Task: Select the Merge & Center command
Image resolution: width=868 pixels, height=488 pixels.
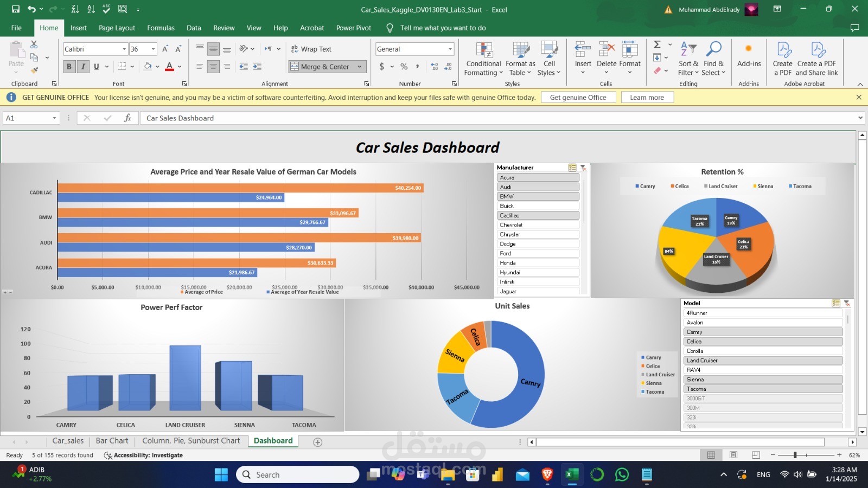Action: click(x=323, y=66)
